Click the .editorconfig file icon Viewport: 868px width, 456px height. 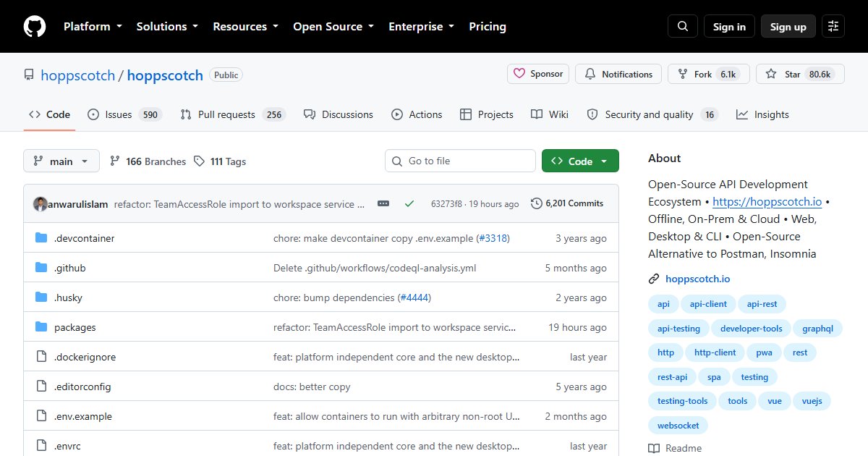click(x=41, y=387)
